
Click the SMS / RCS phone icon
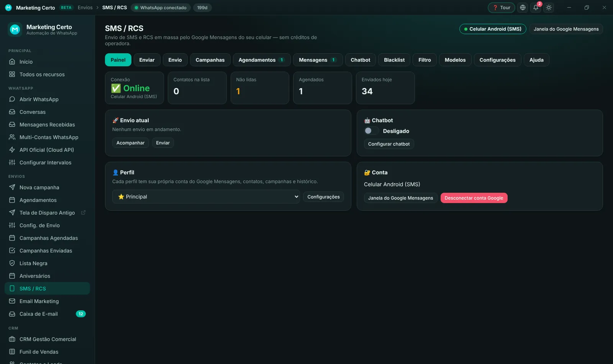coord(12,289)
